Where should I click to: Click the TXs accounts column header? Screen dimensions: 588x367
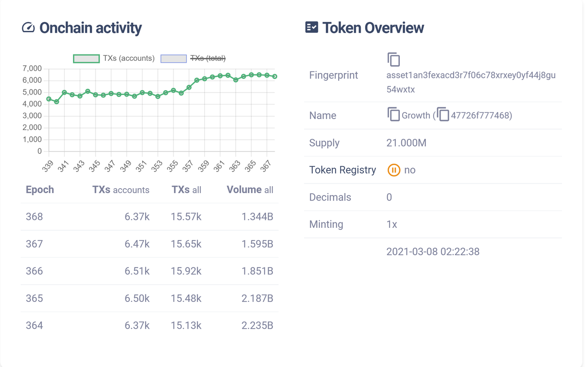[x=121, y=190]
